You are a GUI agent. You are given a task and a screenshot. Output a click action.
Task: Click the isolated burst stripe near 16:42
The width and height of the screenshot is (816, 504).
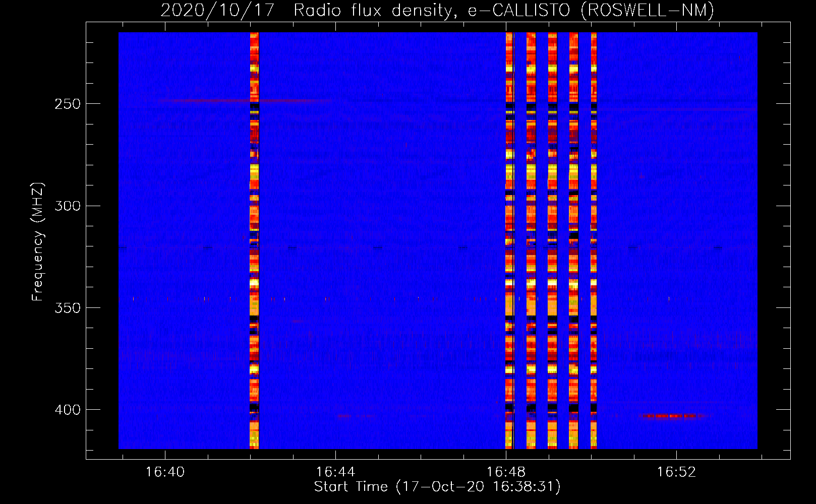tap(254, 240)
